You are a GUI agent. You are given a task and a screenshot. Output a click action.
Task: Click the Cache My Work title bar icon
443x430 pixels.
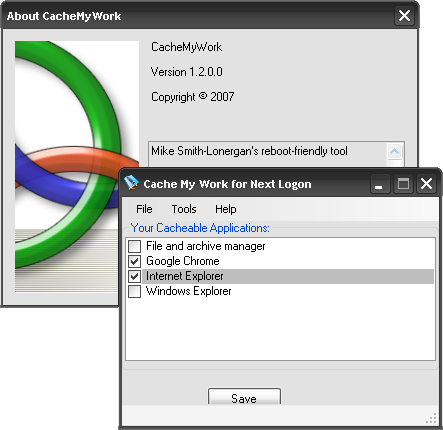click(x=131, y=183)
